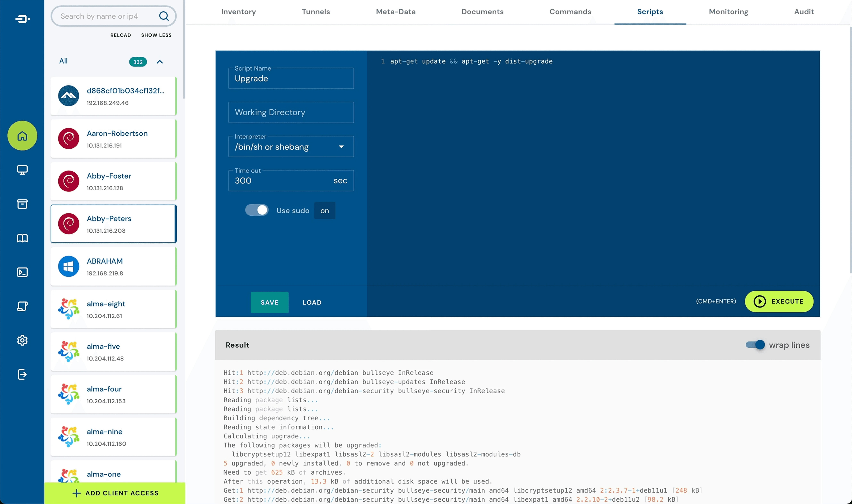Viewport: 852px width, 504px height.
Task: Switch to the Inventory tab
Action: 238,12
